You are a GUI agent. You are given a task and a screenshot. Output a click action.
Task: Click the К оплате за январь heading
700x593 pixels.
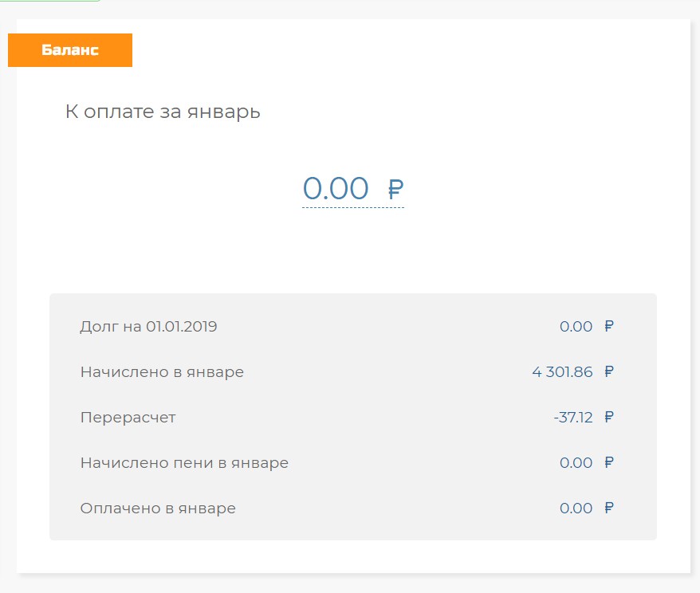pos(163,112)
